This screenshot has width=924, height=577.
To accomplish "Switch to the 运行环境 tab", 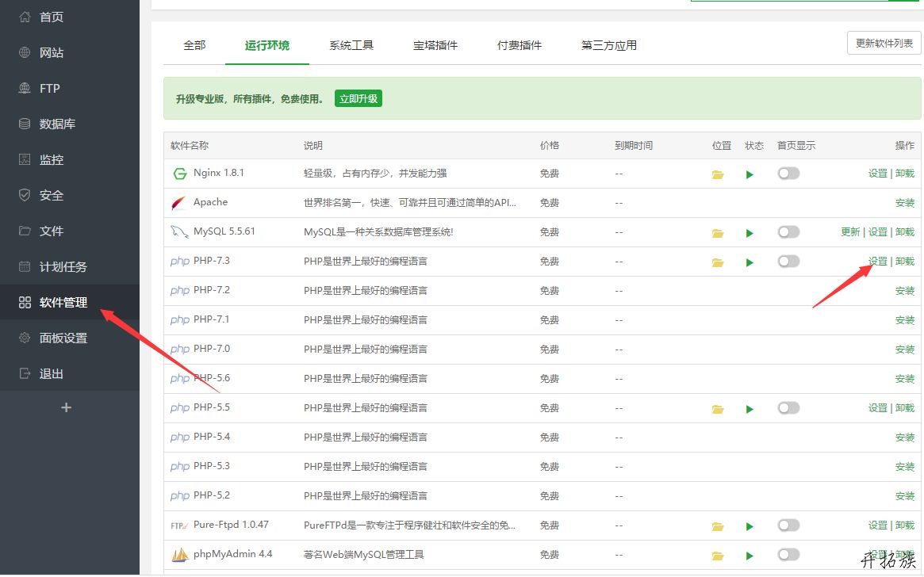I will 267,45.
